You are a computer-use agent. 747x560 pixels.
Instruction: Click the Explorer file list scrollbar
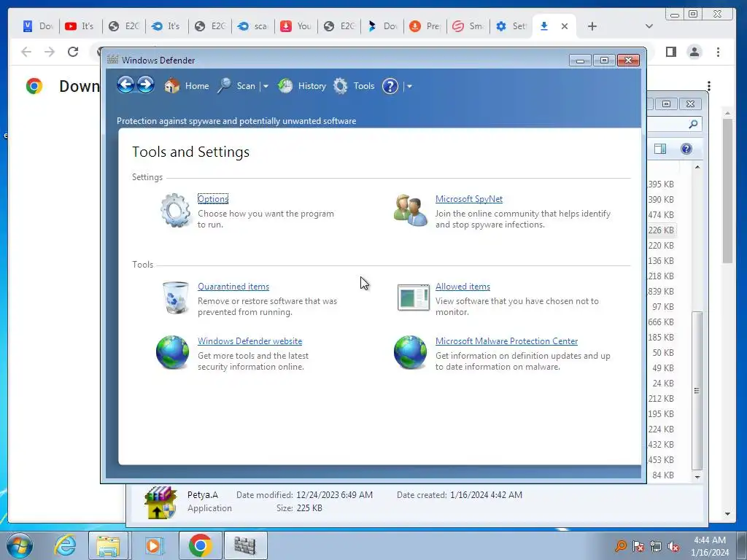pyautogui.click(x=697, y=391)
